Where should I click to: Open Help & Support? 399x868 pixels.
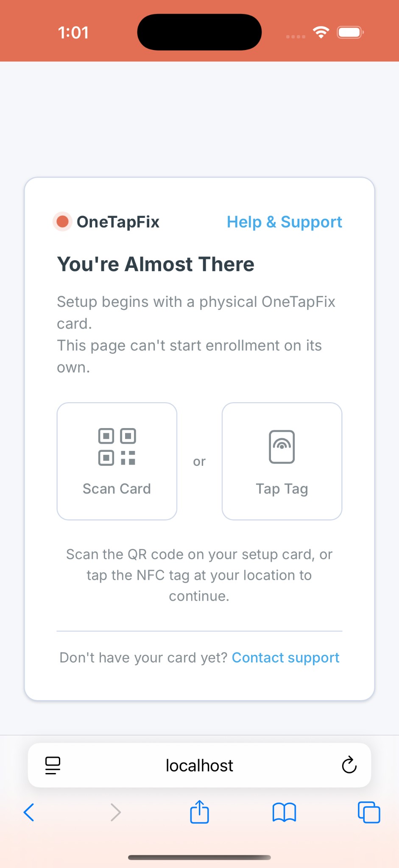coord(284,222)
